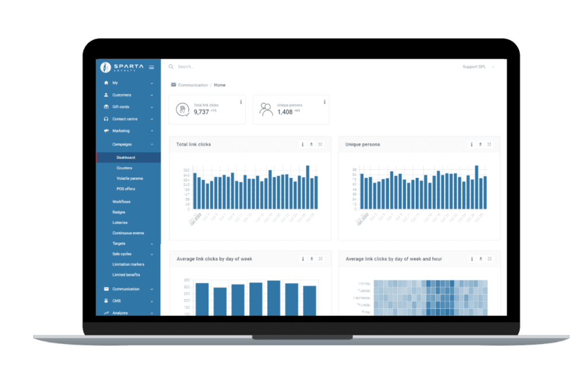Viewport: 588px width, 384px height.
Task: Click the Communication breadcrumb link
Action: [x=193, y=85]
